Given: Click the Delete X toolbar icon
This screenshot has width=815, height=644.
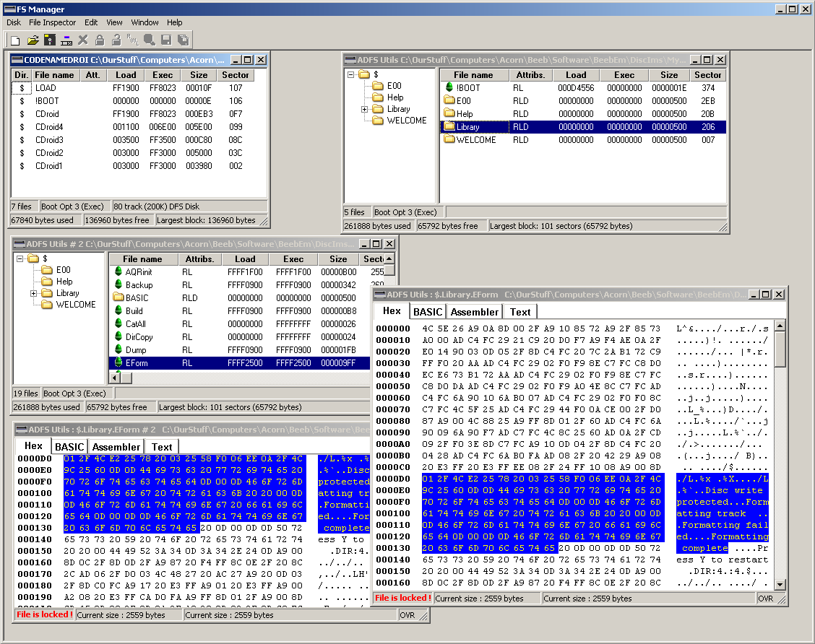Looking at the screenshot, I should (83, 40).
